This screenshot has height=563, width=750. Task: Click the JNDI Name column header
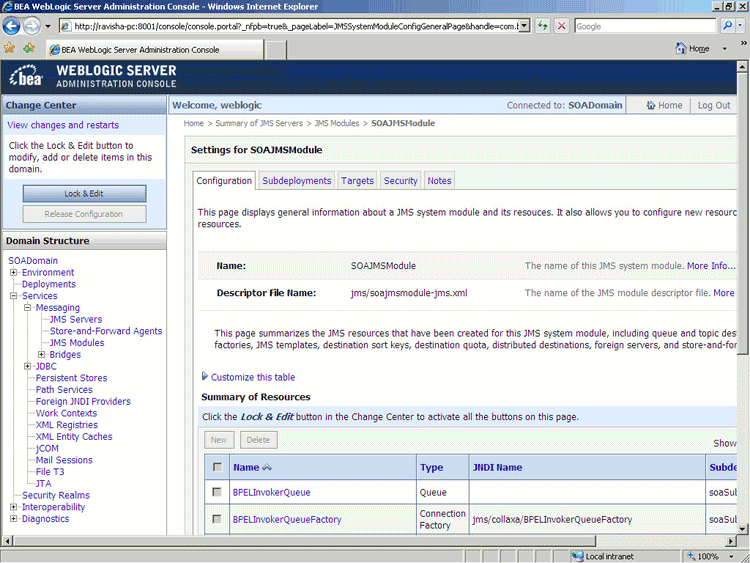click(x=497, y=467)
